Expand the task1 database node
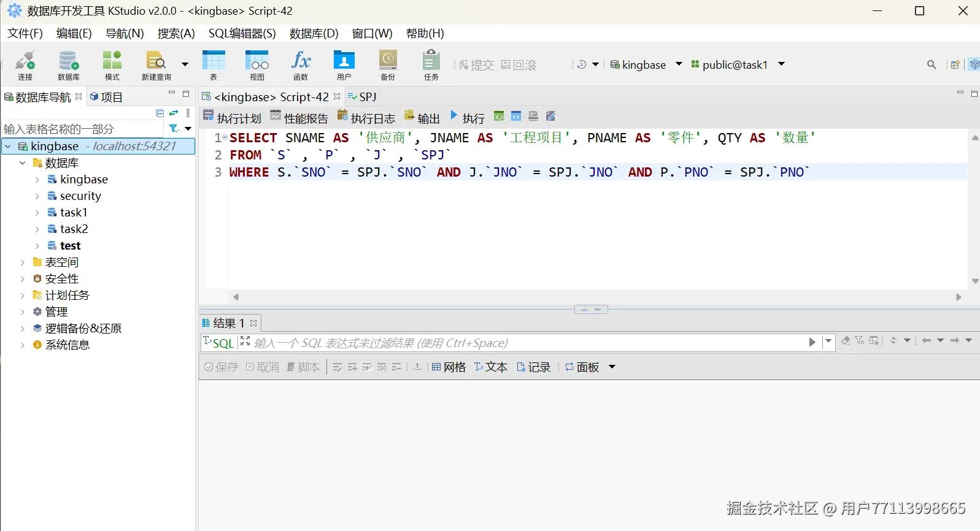 click(x=37, y=213)
